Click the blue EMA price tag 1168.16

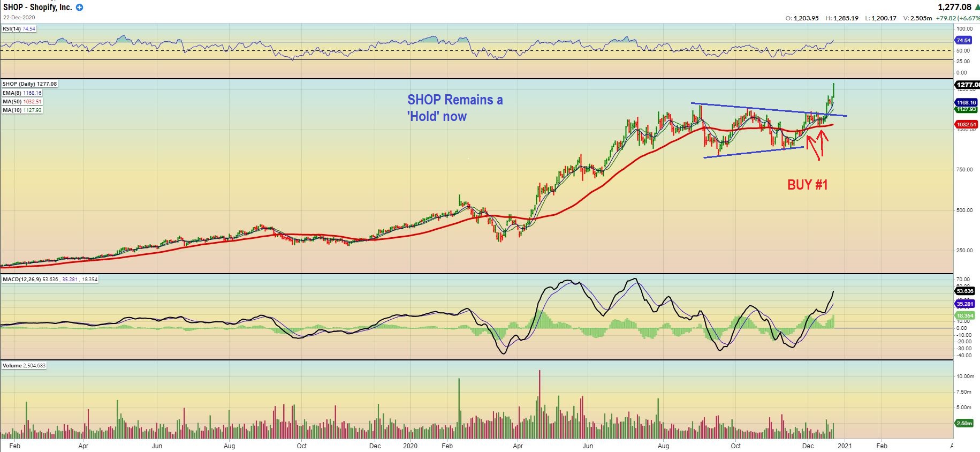(966, 102)
